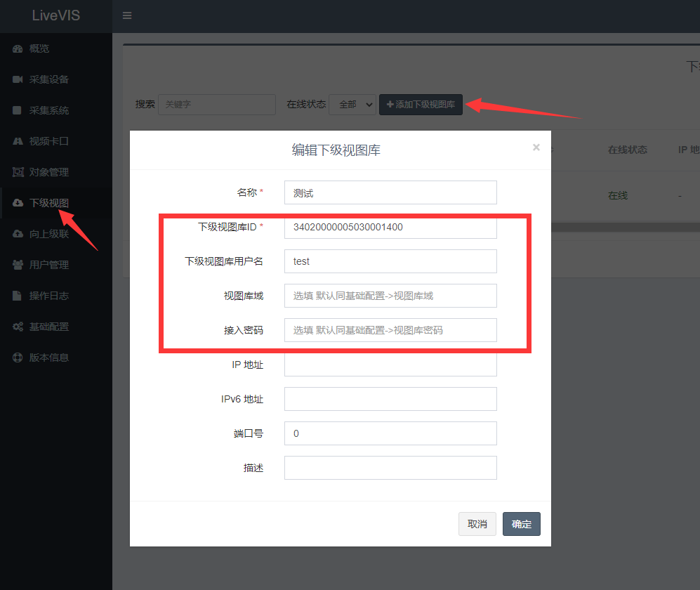The height and width of the screenshot is (590, 700).
Task: Click the 概览 dashboard icon
Action: coord(18,48)
